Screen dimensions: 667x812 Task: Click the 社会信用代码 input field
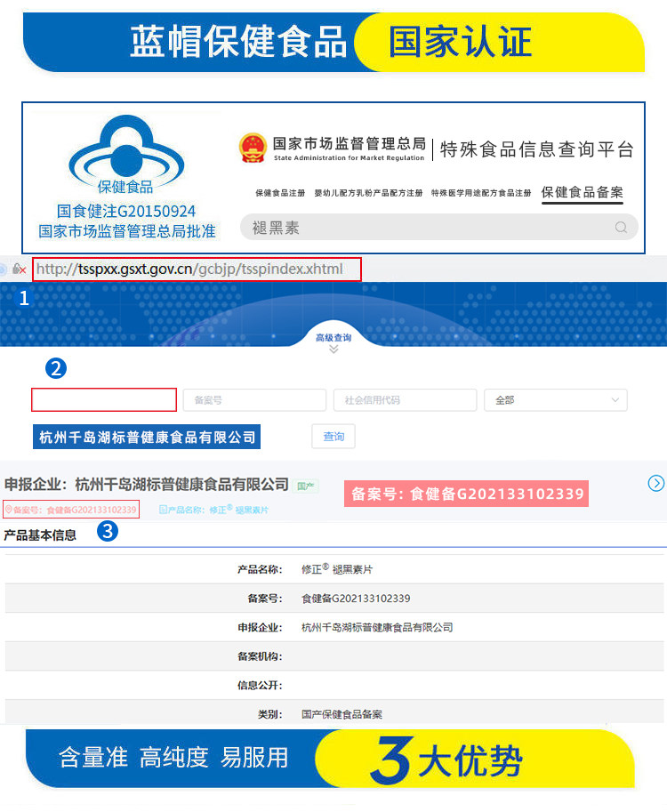[x=405, y=400]
